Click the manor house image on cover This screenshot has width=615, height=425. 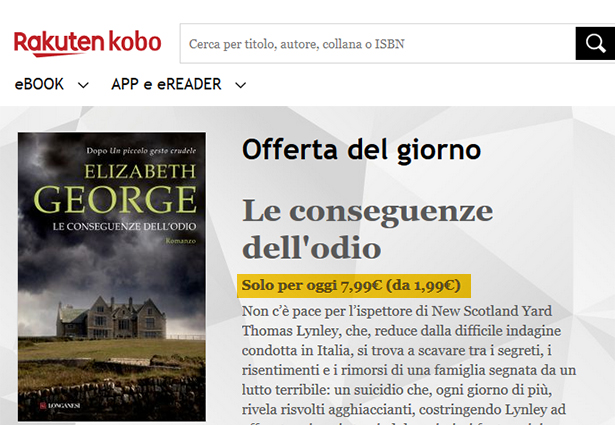[111, 318]
